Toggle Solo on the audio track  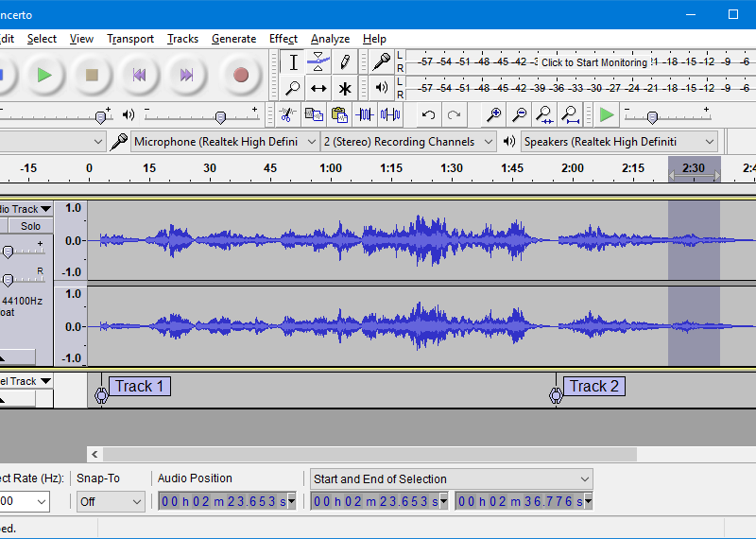point(30,226)
